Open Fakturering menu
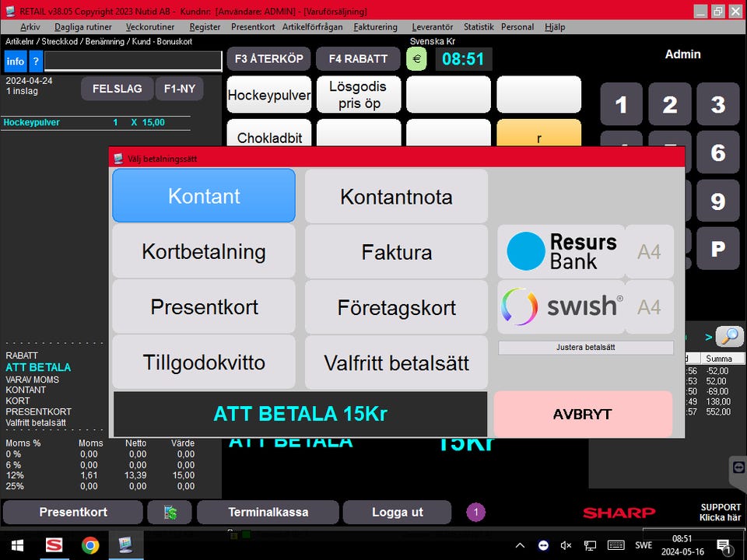Viewport: 747px width, 560px height. (x=375, y=27)
